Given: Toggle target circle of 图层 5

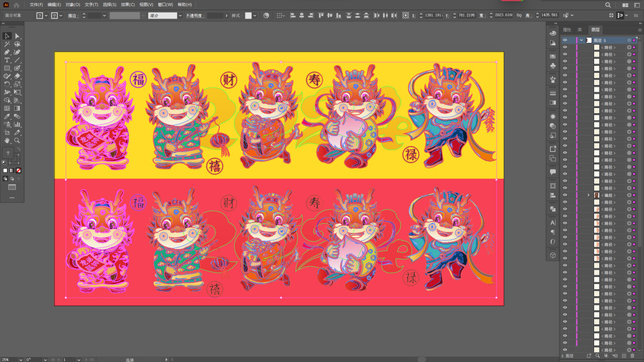Looking at the screenshot, I should point(629,40).
